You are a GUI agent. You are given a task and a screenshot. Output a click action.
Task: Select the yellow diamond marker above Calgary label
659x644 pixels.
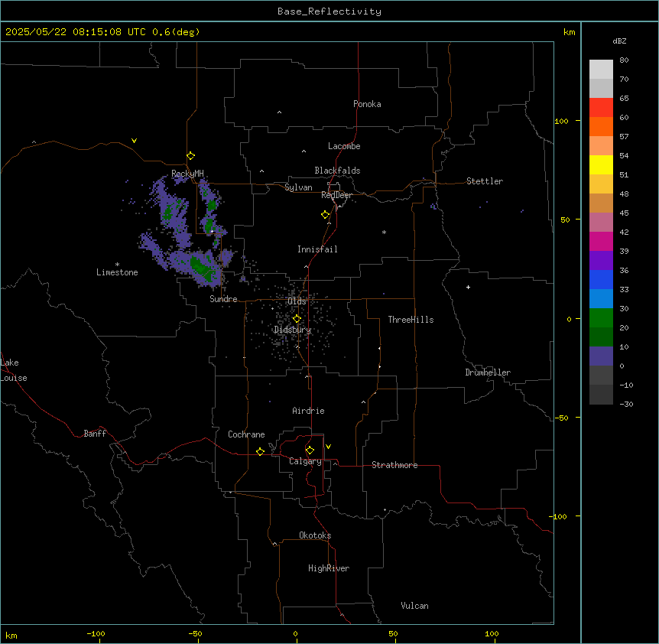(x=310, y=450)
